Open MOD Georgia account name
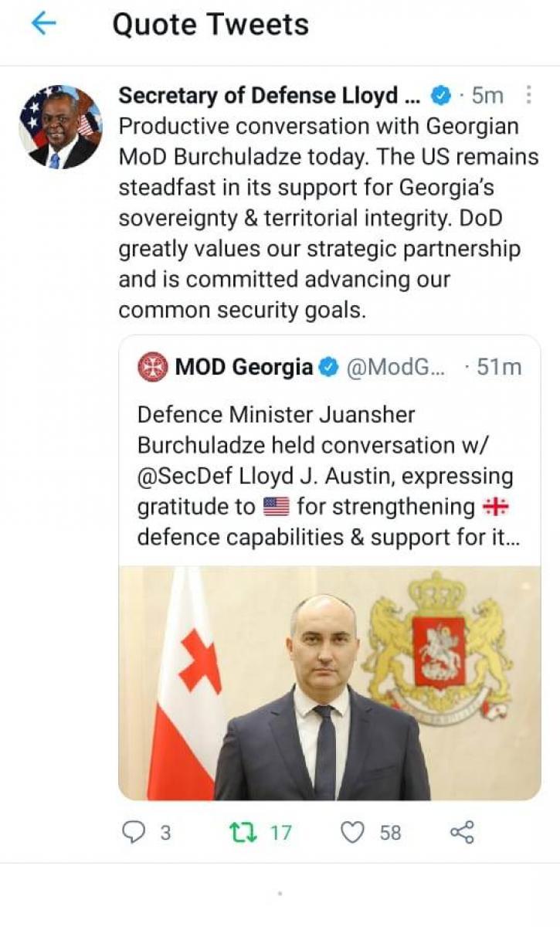This screenshot has height=927, width=560. tap(244, 368)
